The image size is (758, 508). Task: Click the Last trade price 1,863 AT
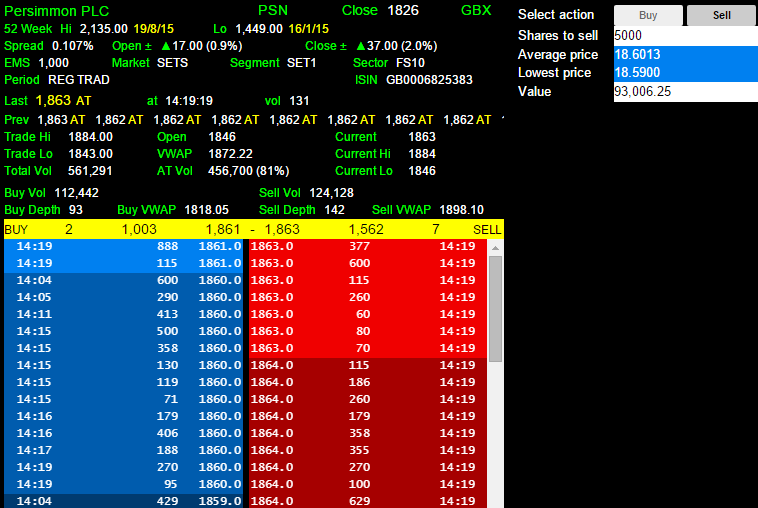tap(63, 101)
